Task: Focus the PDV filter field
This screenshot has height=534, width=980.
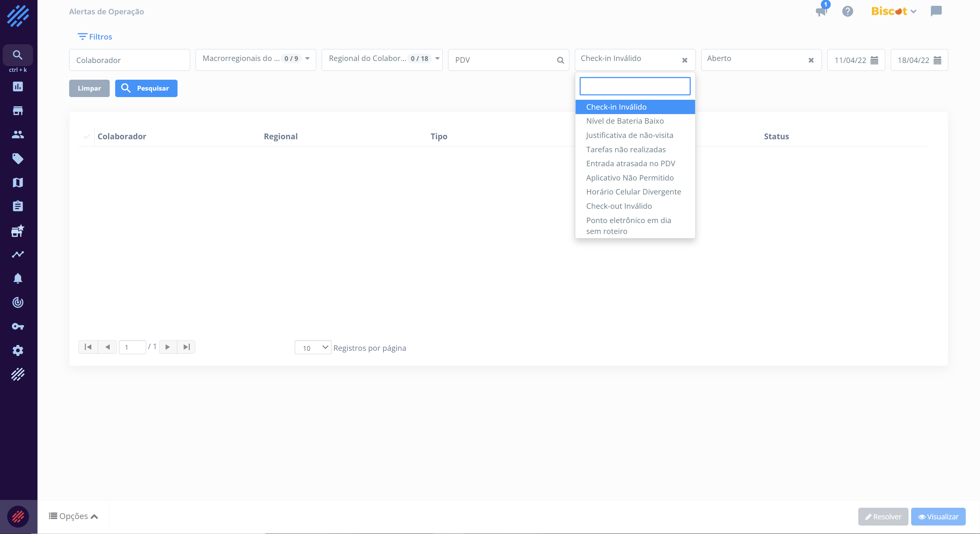Action: tap(509, 60)
